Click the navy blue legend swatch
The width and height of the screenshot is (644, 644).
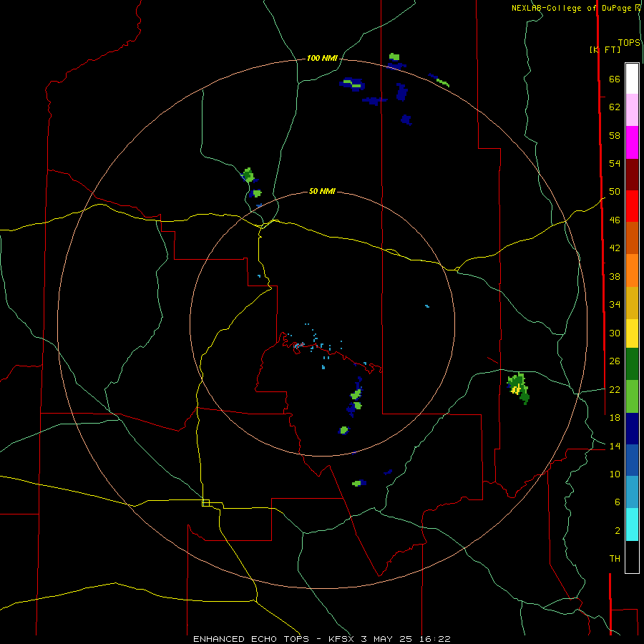[x=632, y=429]
